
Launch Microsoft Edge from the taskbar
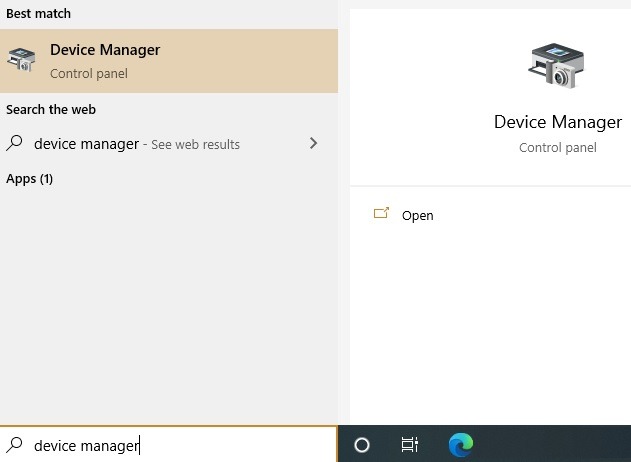tap(461, 445)
